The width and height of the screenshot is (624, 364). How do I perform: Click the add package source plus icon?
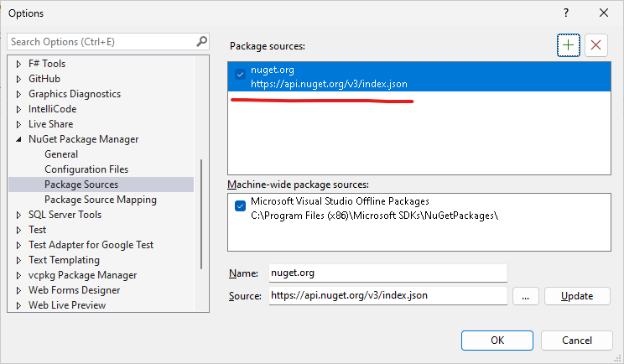tap(569, 45)
